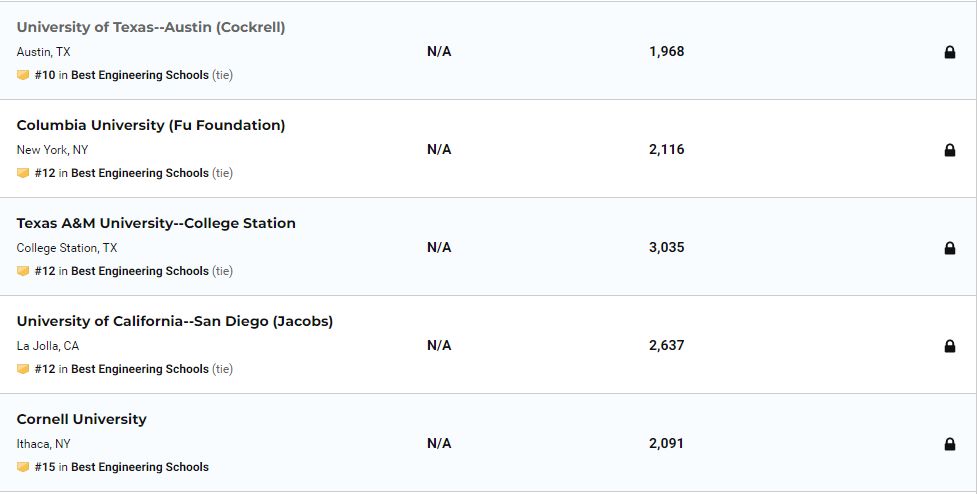Open University of California--San Diego (Jacobs) link
977x494 pixels.
(x=175, y=321)
